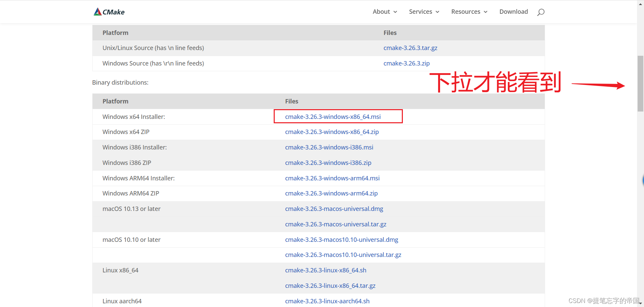
Task: Click the scrollbar down arrow
Action: point(640,304)
